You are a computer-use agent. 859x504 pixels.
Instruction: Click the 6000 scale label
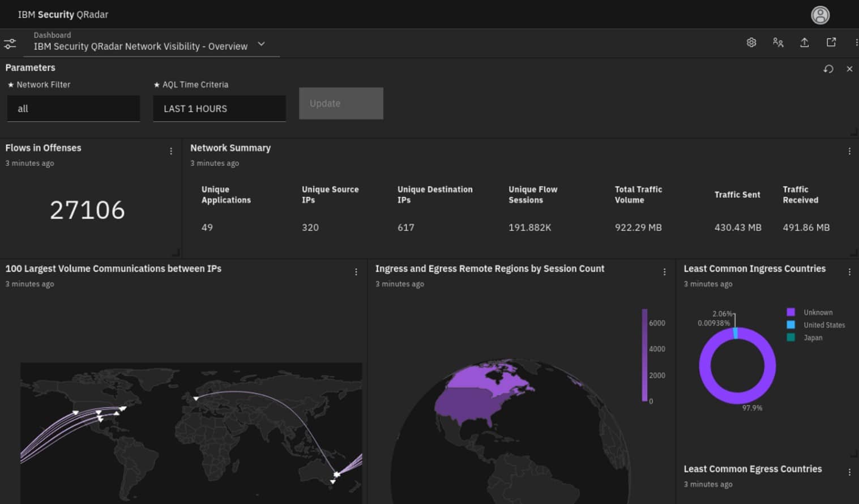[657, 323]
